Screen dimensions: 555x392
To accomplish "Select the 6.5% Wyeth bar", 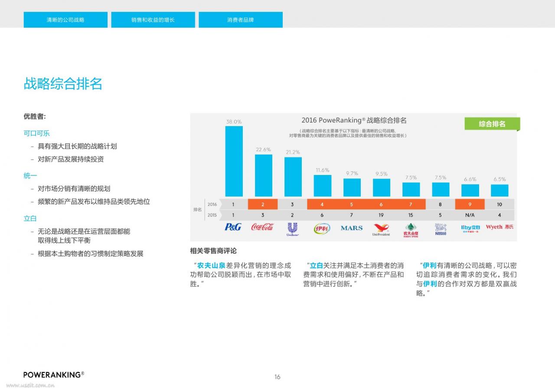I will pos(499,191).
